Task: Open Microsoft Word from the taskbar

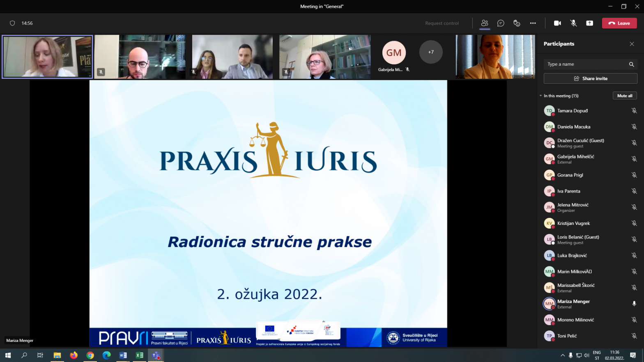Action: pos(123,355)
